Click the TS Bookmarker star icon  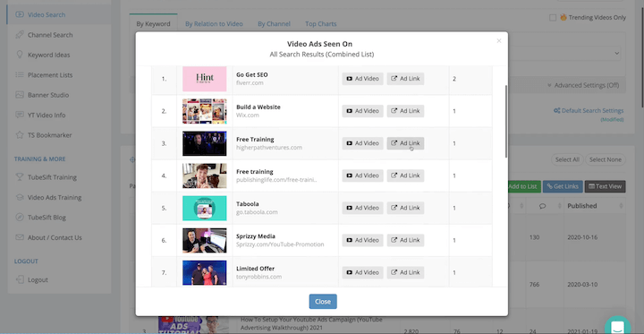[20, 134]
